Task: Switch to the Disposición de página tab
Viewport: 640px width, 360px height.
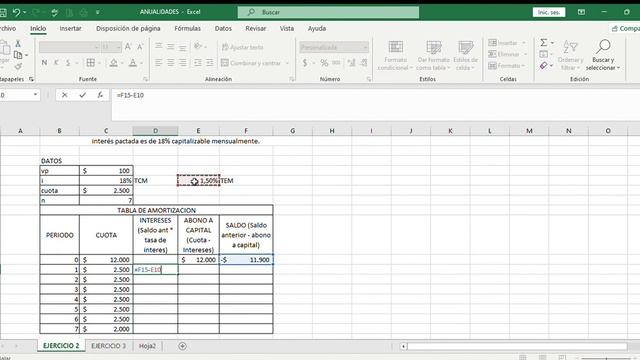Action: [128, 29]
